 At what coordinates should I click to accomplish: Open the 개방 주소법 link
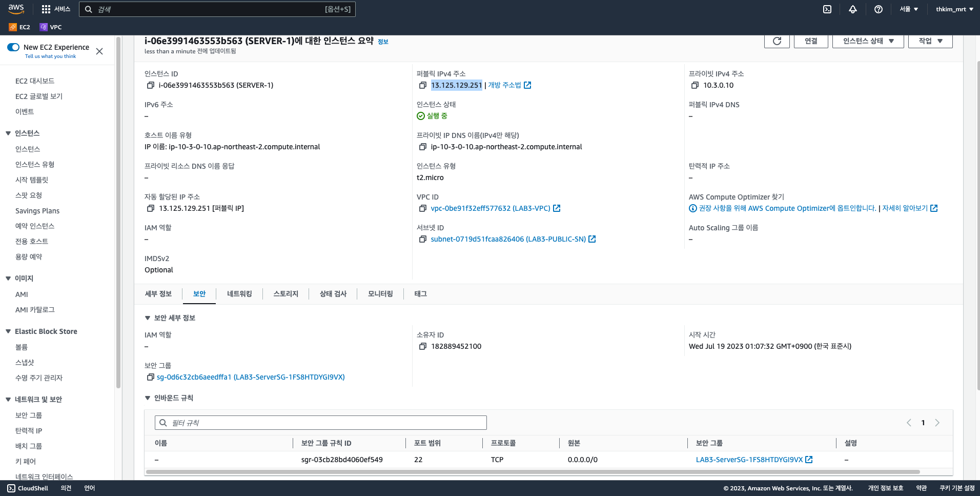click(x=504, y=85)
